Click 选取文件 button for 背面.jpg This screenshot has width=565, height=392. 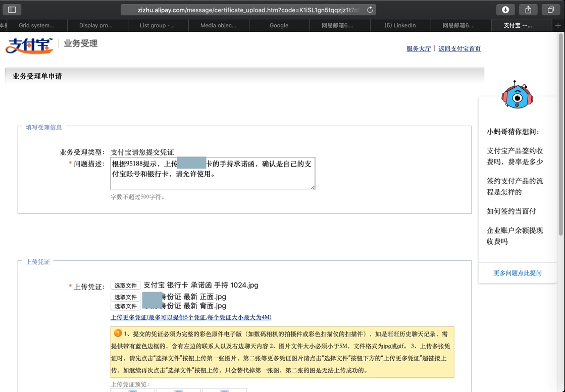[x=125, y=306]
